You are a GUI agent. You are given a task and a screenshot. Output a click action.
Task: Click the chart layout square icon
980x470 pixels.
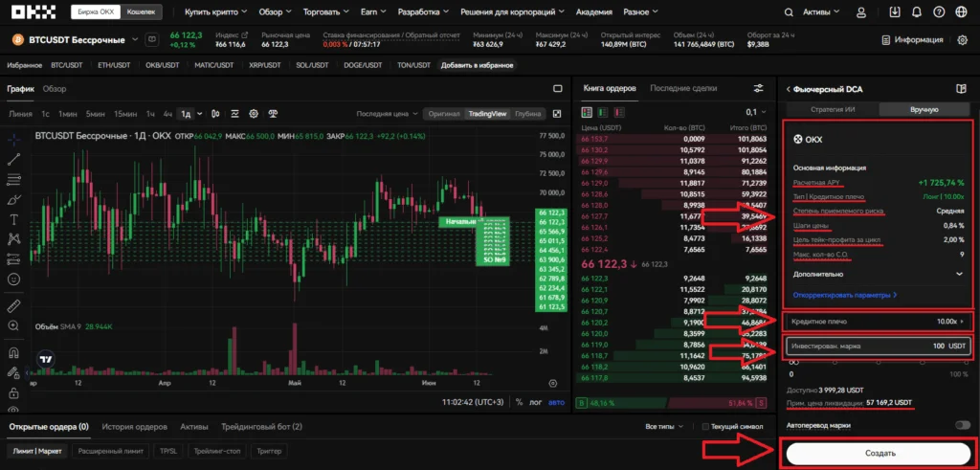tap(558, 89)
